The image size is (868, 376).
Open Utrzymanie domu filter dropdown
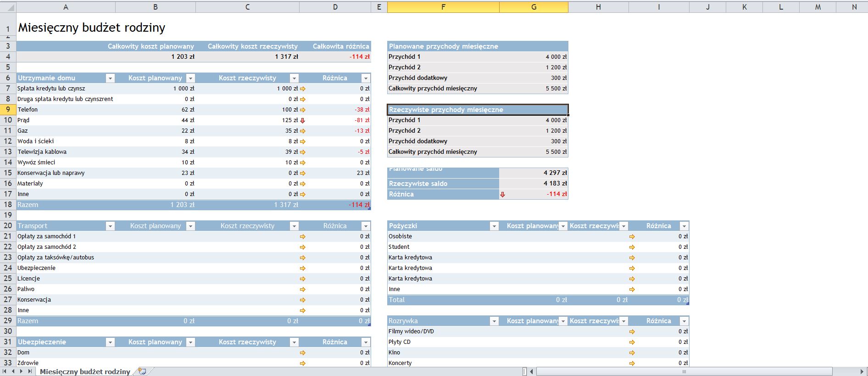pyautogui.click(x=110, y=78)
